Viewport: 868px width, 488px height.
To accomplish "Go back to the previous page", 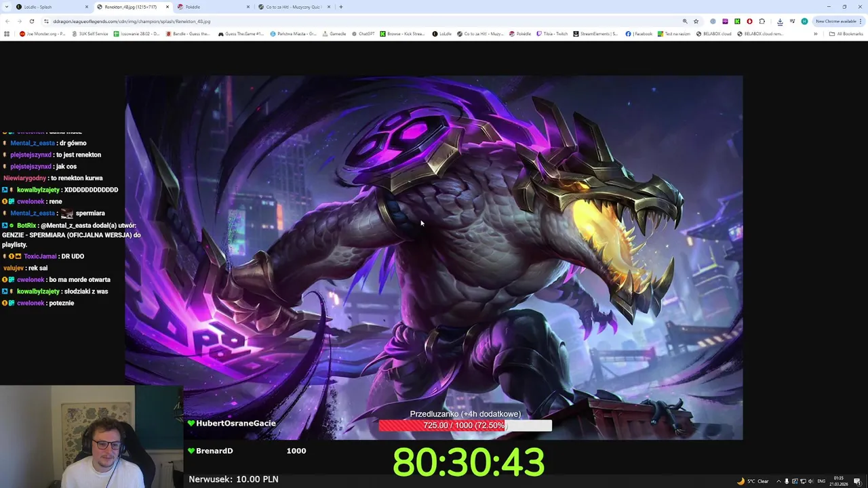I will [x=7, y=21].
